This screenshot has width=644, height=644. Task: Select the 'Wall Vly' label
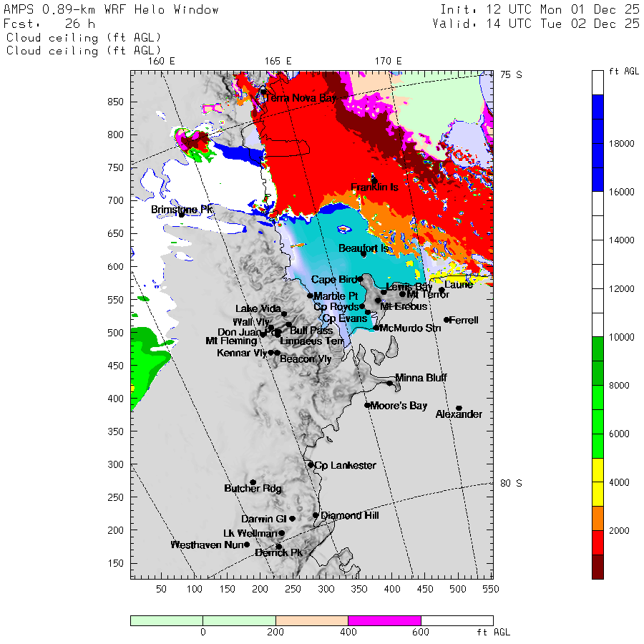[251, 322]
